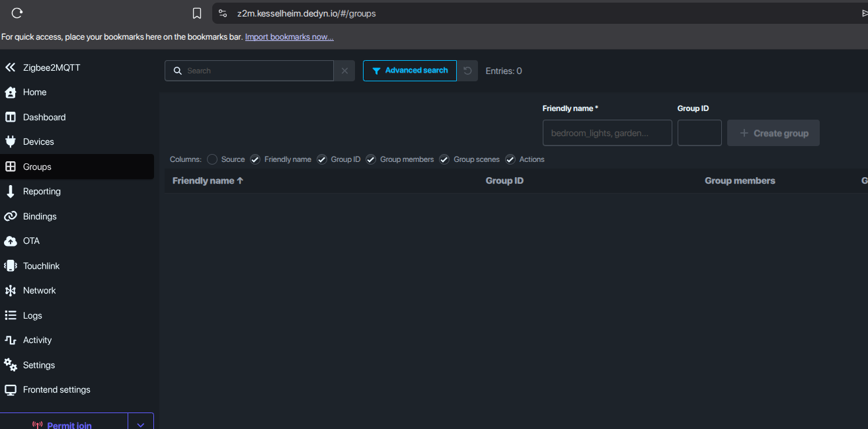Open the Devices menu item
Viewport: 868px width, 429px height.
click(x=77, y=141)
